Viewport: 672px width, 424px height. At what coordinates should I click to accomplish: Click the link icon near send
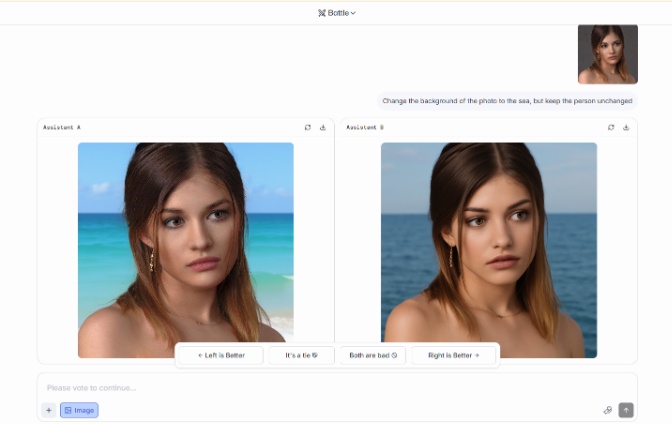[x=607, y=410]
